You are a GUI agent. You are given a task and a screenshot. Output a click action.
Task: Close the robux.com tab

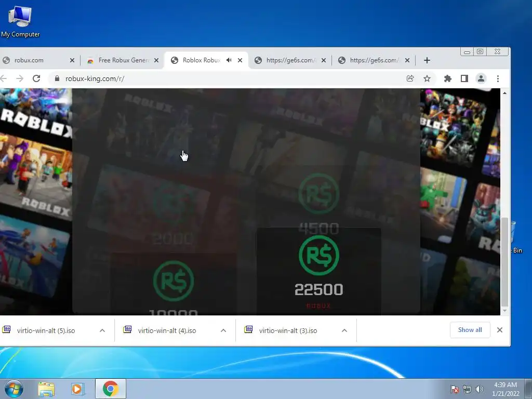(x=72, y=60)
